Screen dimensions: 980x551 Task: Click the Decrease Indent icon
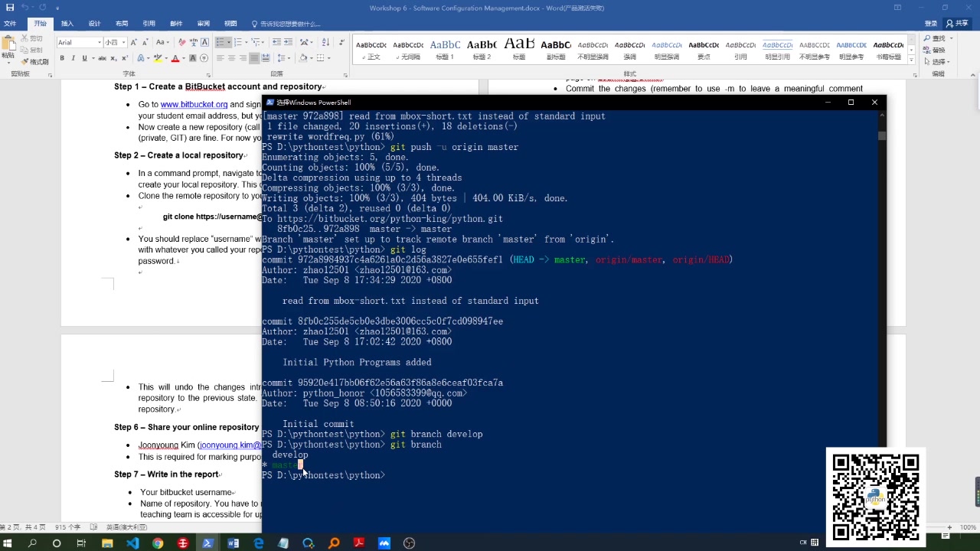[277, 42]
